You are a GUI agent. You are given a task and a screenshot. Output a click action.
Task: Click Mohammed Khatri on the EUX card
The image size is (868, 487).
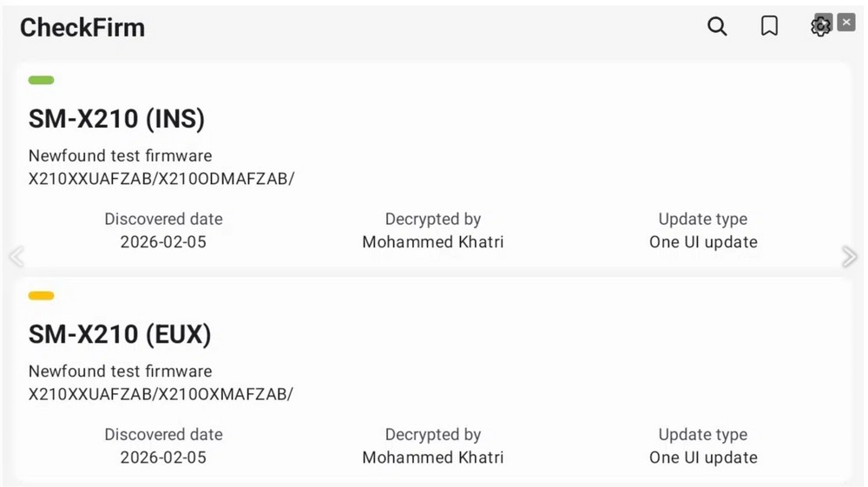(x=432, y=457)
